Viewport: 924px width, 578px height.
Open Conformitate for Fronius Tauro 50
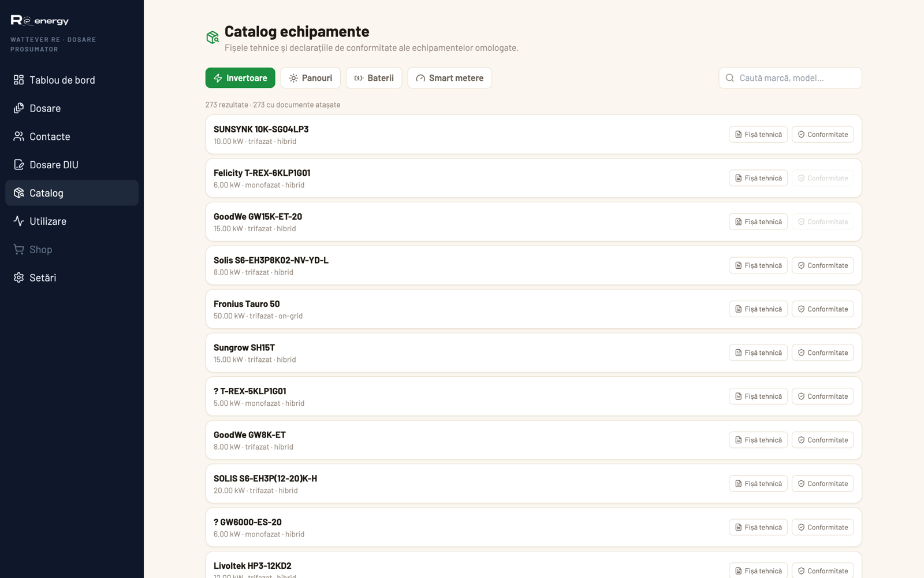(x=823, y=309)
